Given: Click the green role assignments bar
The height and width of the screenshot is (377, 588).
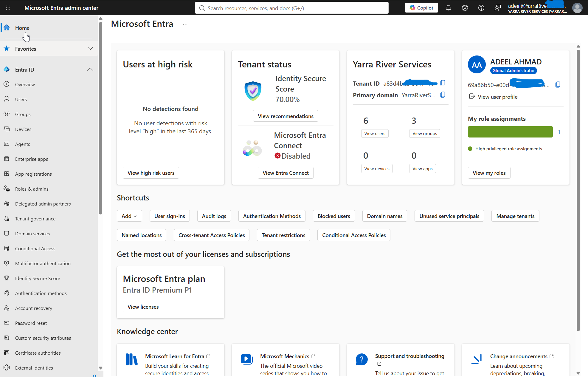Looking at the screenshot, I should [510, 132].
